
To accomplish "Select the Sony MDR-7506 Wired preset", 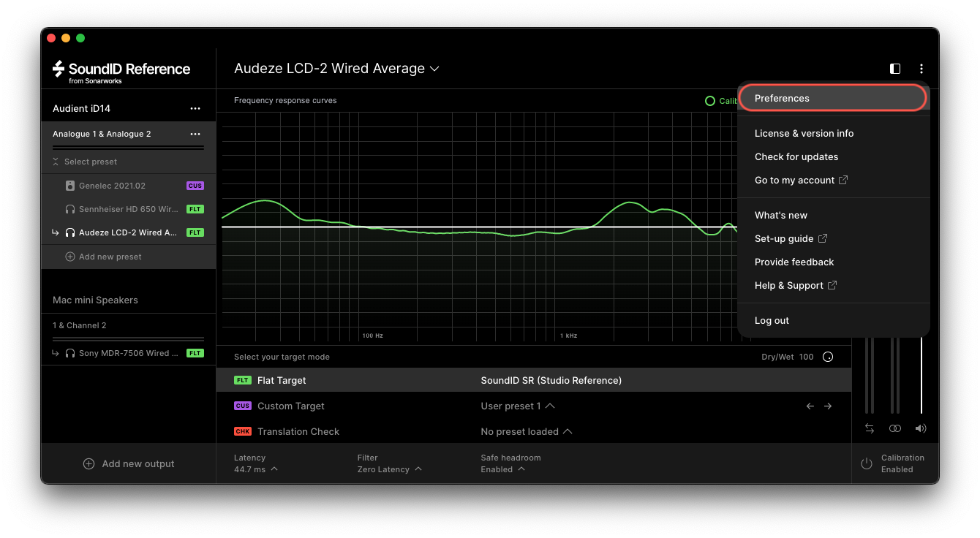I will tap(128, 353).
